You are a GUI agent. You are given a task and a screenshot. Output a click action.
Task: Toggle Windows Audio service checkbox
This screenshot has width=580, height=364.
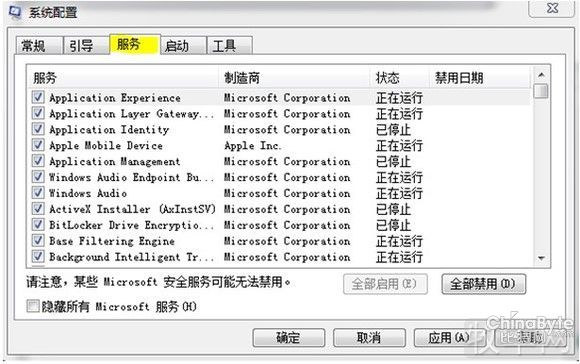click(x=38, y=193)
